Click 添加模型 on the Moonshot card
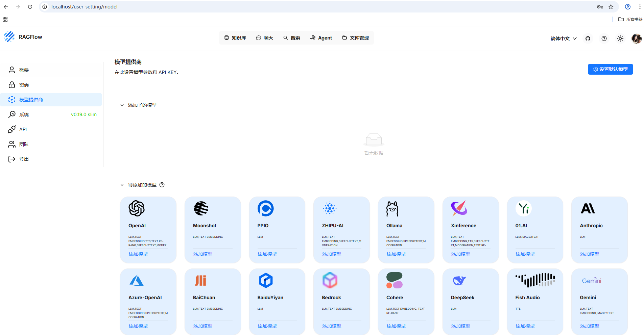Viewport: 644px width, 335px height. (202, 254)
